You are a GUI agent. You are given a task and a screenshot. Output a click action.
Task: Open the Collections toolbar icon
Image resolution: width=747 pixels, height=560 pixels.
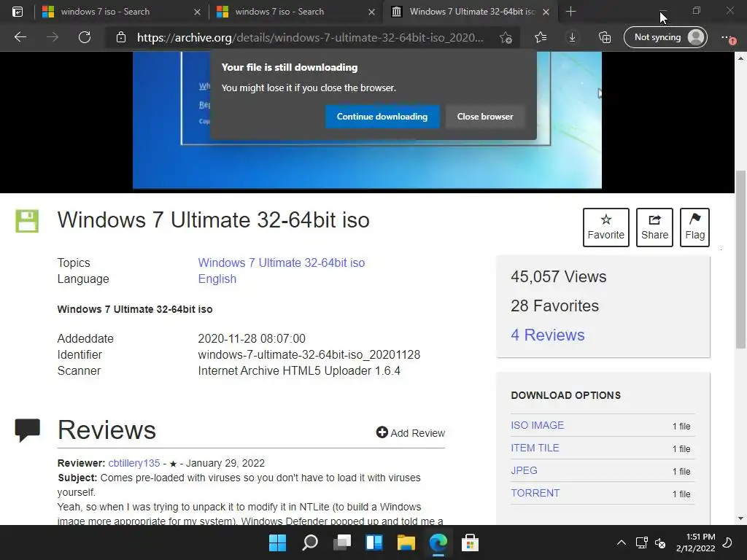tap(605, 37)
